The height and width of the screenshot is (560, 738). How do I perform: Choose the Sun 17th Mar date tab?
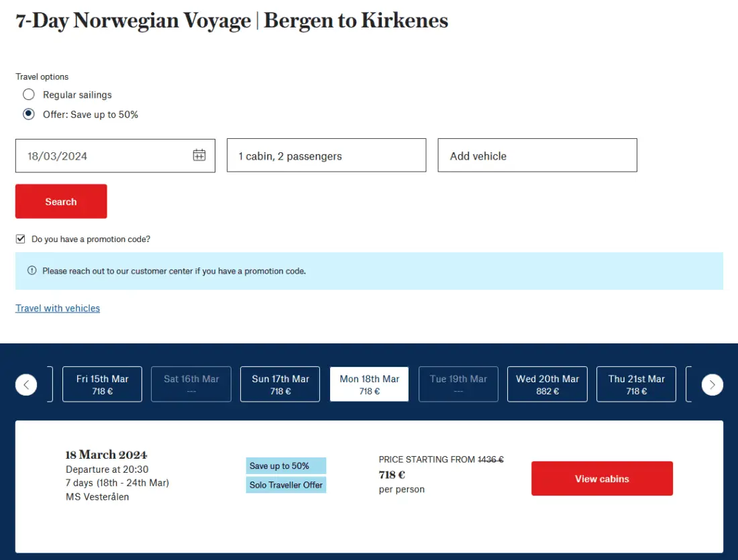point(280,384)
